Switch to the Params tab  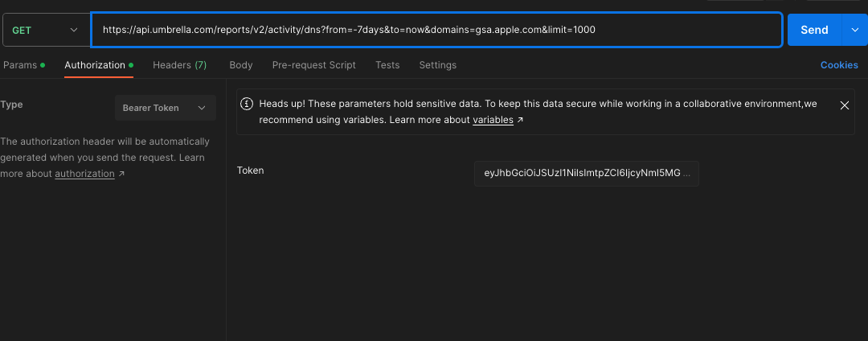click(x=24, y=65)
